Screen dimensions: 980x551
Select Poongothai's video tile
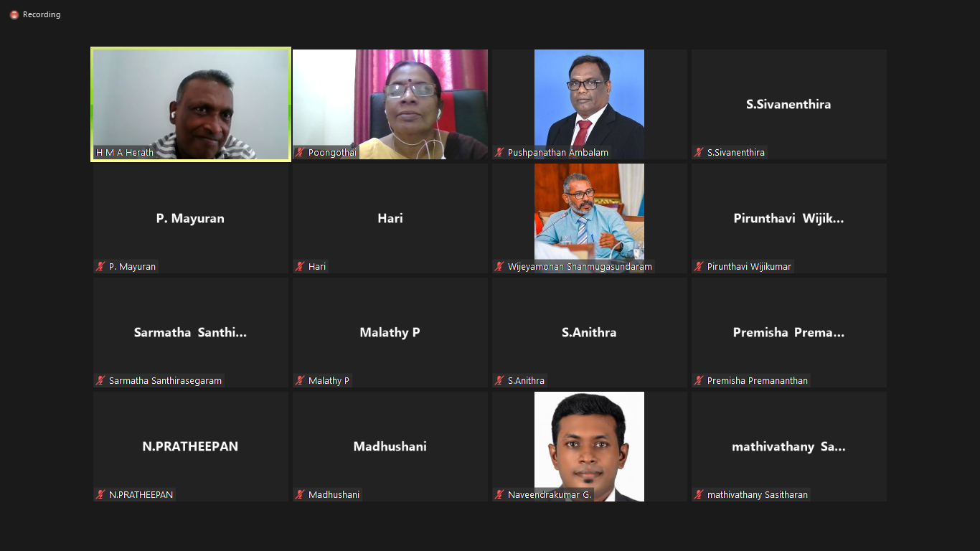click(390, 105)
